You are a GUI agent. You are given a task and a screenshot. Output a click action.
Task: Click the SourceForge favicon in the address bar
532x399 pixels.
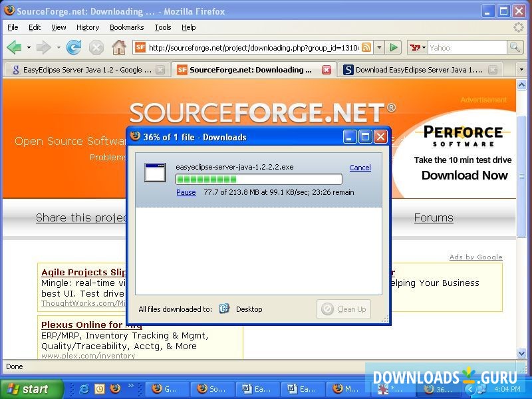140,47
